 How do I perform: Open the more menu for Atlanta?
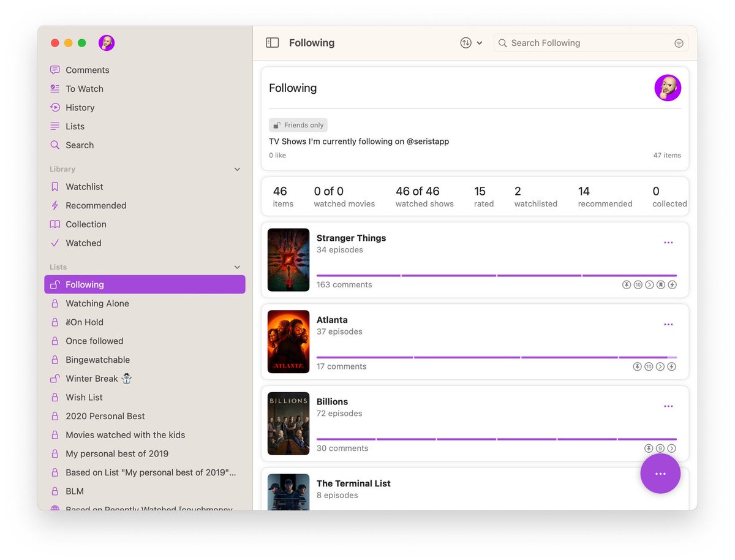668,325
